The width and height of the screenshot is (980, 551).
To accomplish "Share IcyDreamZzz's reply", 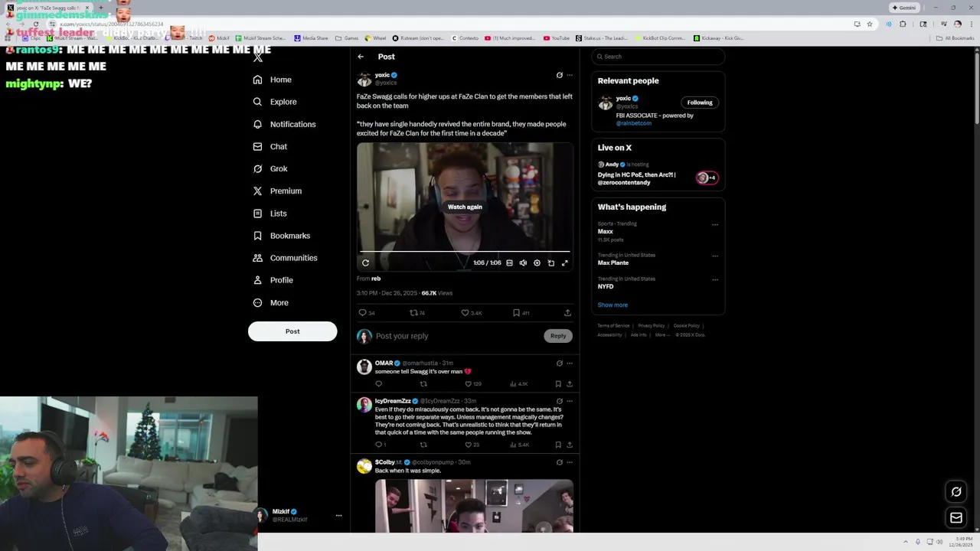I will (570, 445).
